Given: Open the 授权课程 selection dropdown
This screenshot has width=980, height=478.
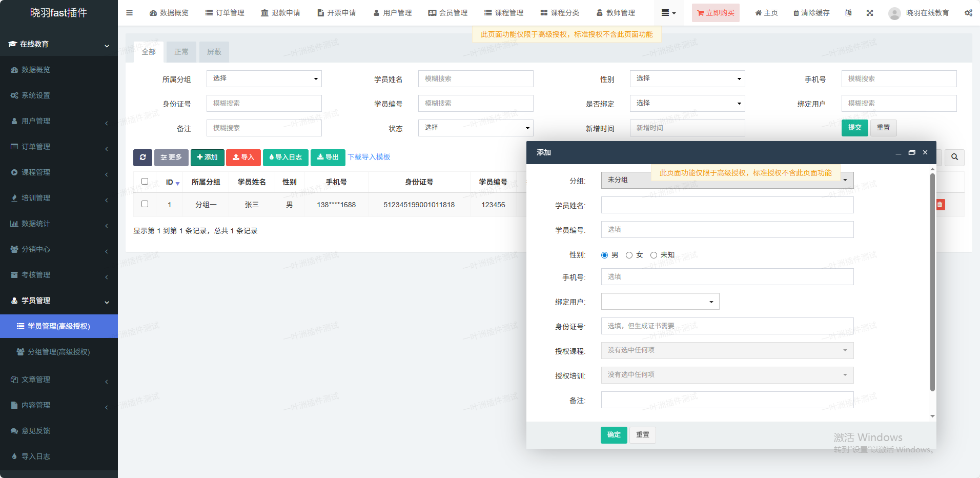Looking at the screenshot, I should (x=727, y=350).
